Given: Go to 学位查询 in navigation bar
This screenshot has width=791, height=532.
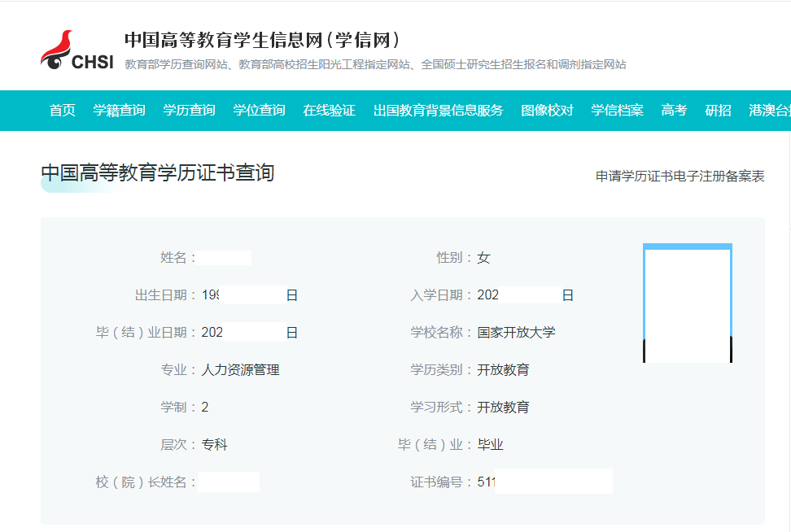Looking at the screenshot, I should (x=260, y=111).
